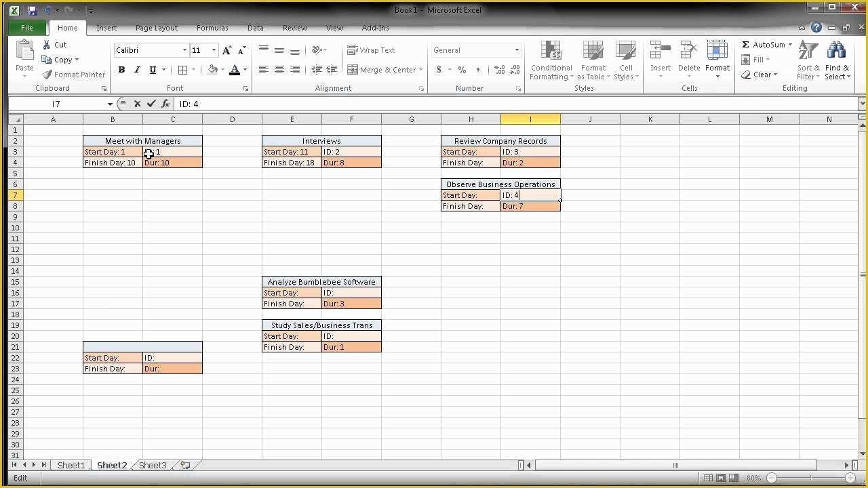Open the Sheet3 worksheet tab
Screen dimensions: 868x488
pyautogui.click(x=152, y=465)
